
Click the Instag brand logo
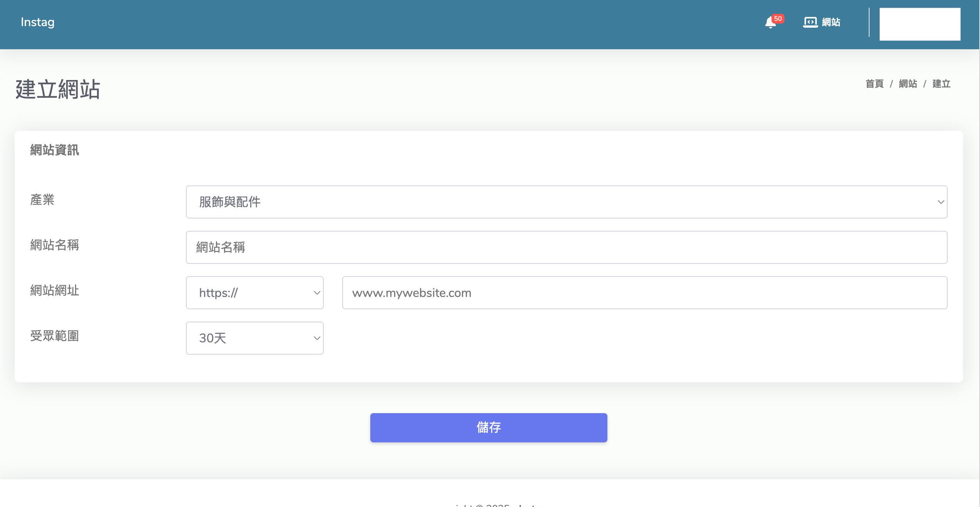[37, 22]
